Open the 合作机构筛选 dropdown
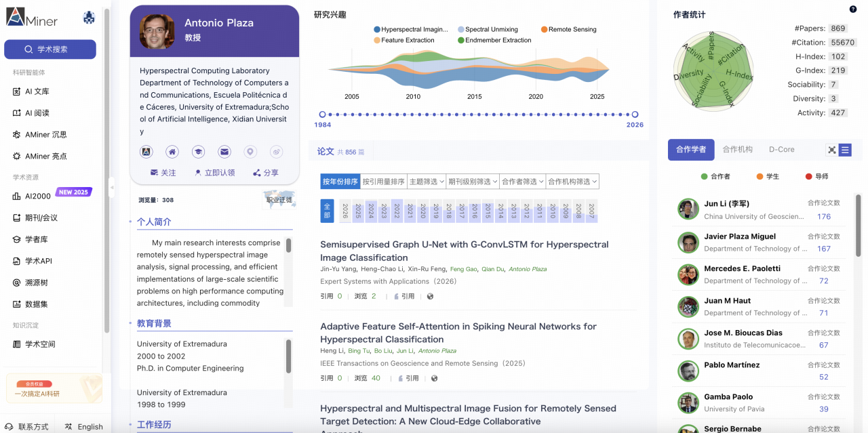 pyautogui.click(x=572, y=182)
